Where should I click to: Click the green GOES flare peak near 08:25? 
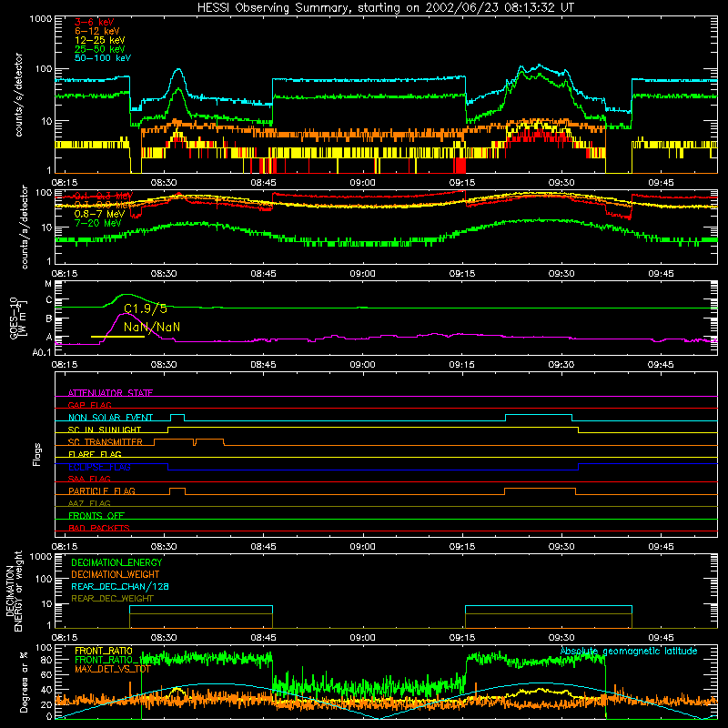pos(126,295)
